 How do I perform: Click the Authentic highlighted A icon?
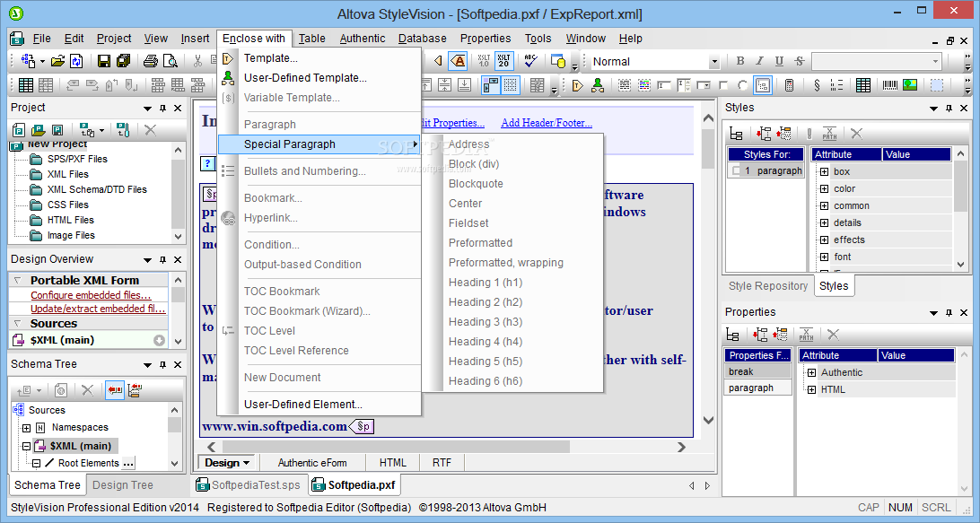(x=459, y=61)
